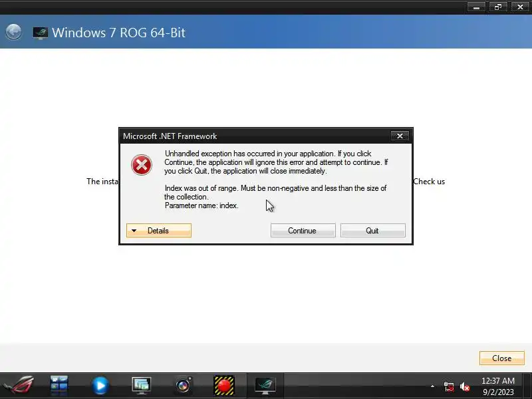Launch the blue media player taskbar icon

click(100, 386)
